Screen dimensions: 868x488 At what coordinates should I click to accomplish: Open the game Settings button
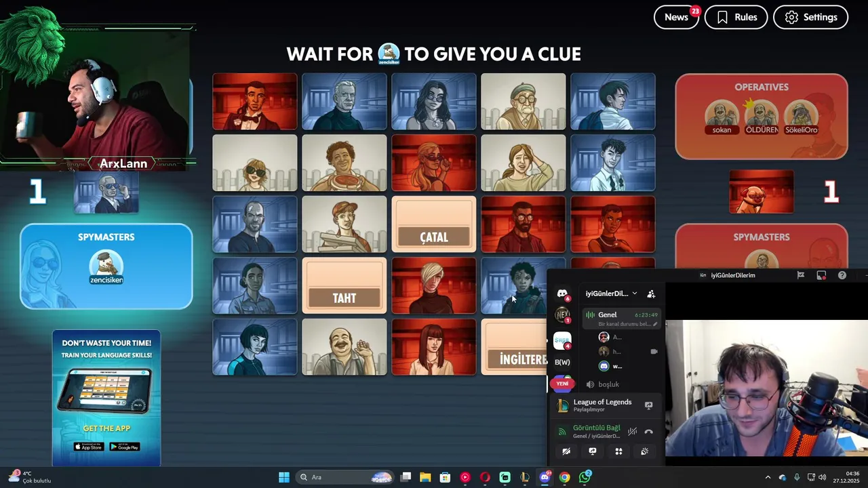pos(810,17)
